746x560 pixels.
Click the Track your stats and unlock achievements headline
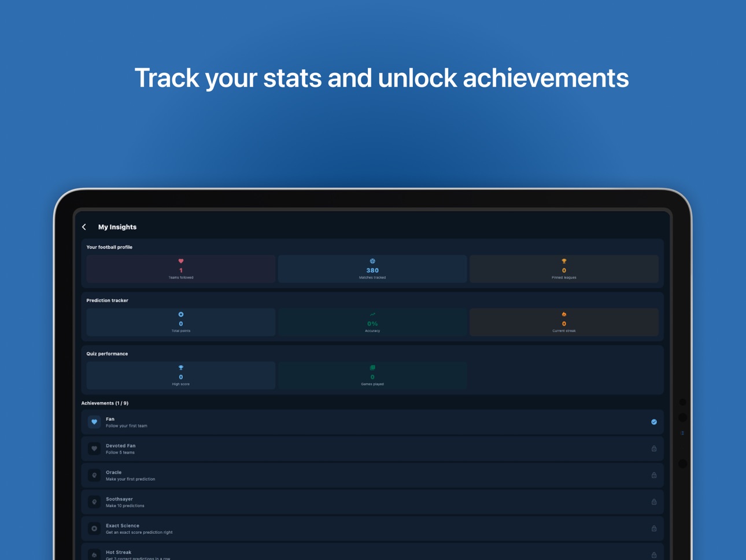click(x=382, y=78)
